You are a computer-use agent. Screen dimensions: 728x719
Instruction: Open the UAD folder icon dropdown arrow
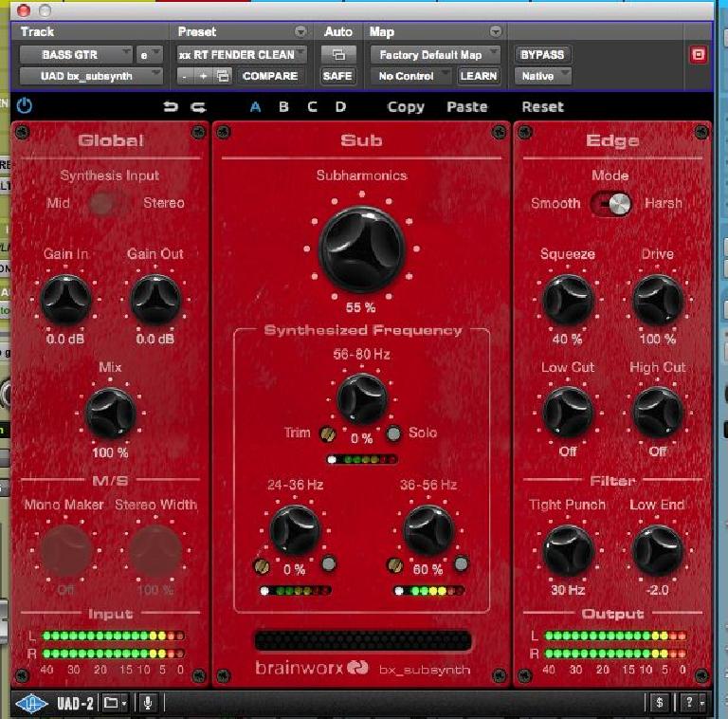124,704
